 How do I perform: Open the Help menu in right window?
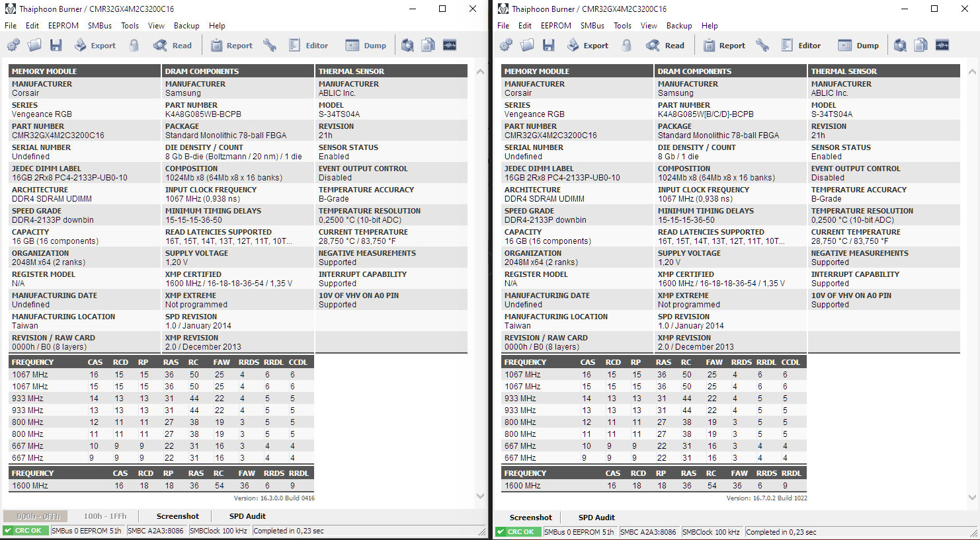tap(710, 26)
